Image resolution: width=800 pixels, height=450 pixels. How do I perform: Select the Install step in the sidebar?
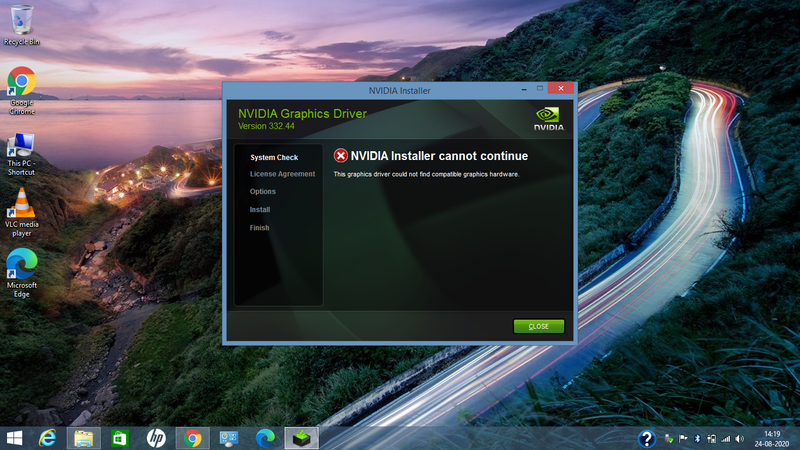[260, 210]
